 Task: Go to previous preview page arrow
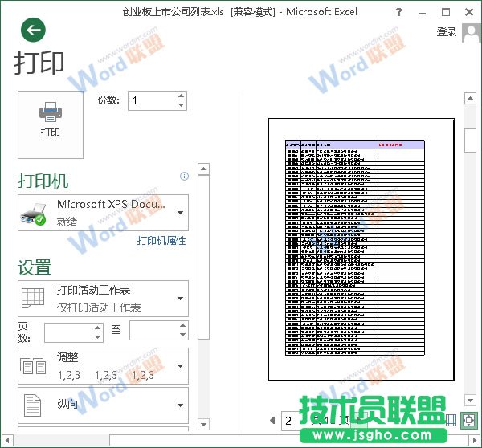click(x=272, y=420)
